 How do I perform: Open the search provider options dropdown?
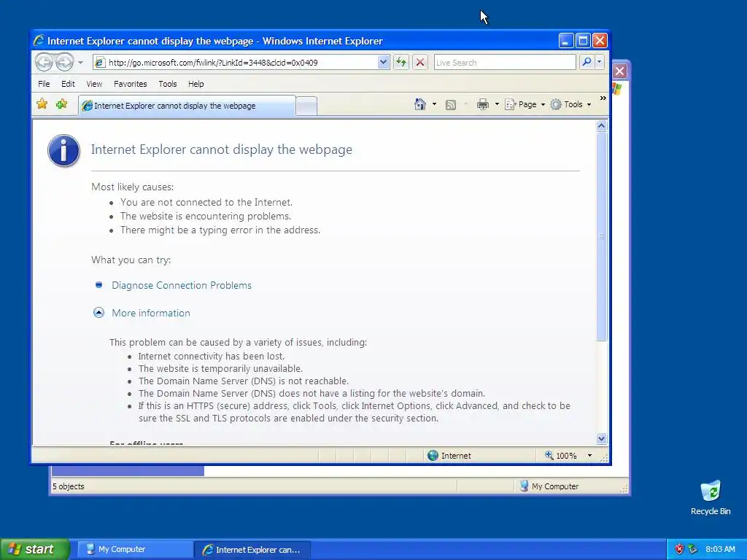coord(600,62)
